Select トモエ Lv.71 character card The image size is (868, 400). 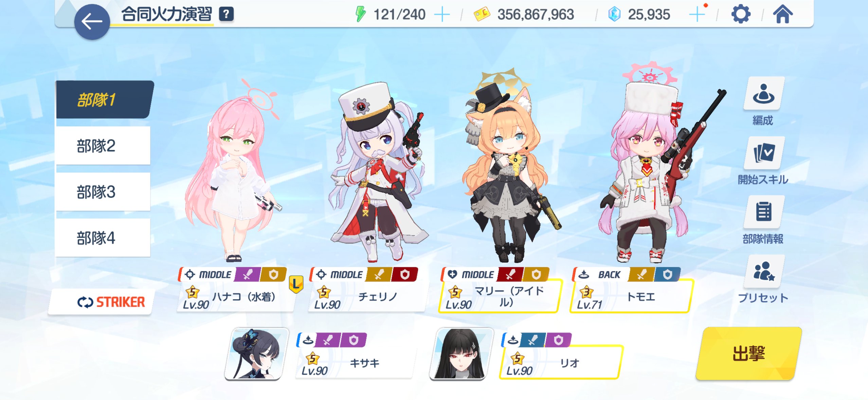[630, 289]
